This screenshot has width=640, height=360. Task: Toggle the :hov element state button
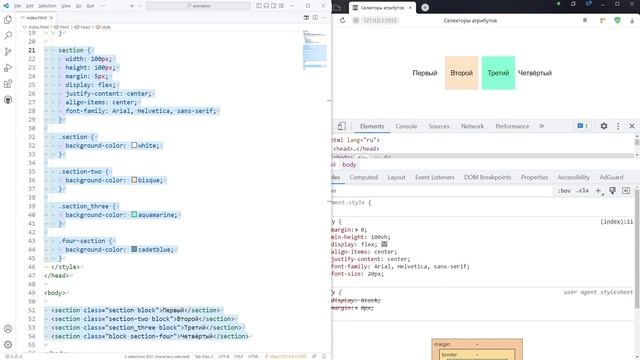point(564,191)
